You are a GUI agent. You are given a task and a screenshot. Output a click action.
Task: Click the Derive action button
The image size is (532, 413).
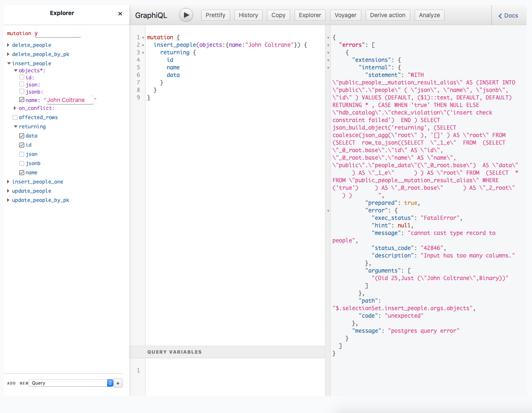388,15
